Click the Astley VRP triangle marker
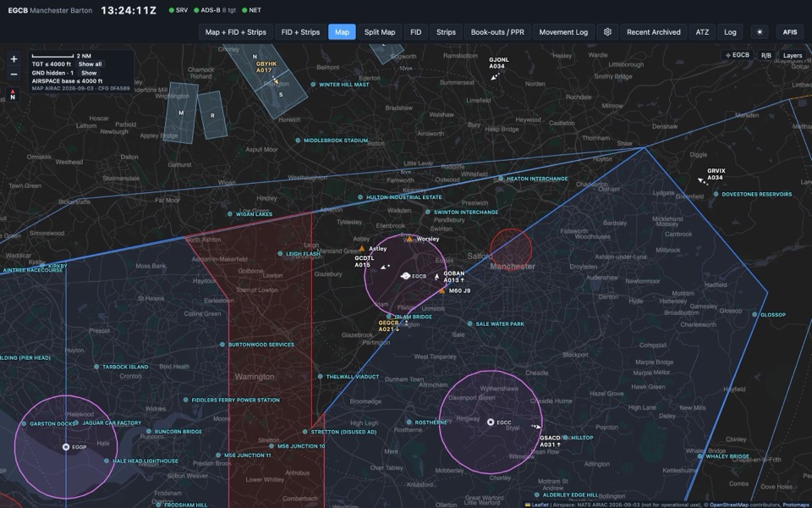Screen dimensions: 812x508 [361, 249]
